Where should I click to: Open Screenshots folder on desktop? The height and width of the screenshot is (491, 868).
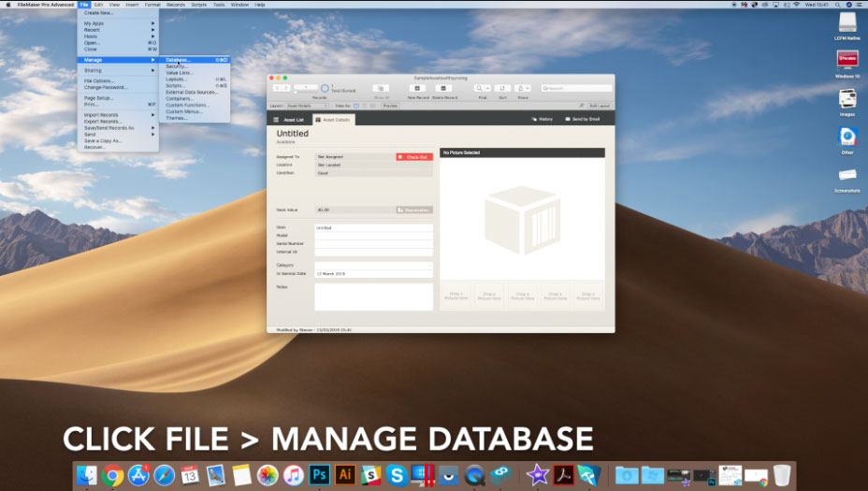(x=847, y=180)
